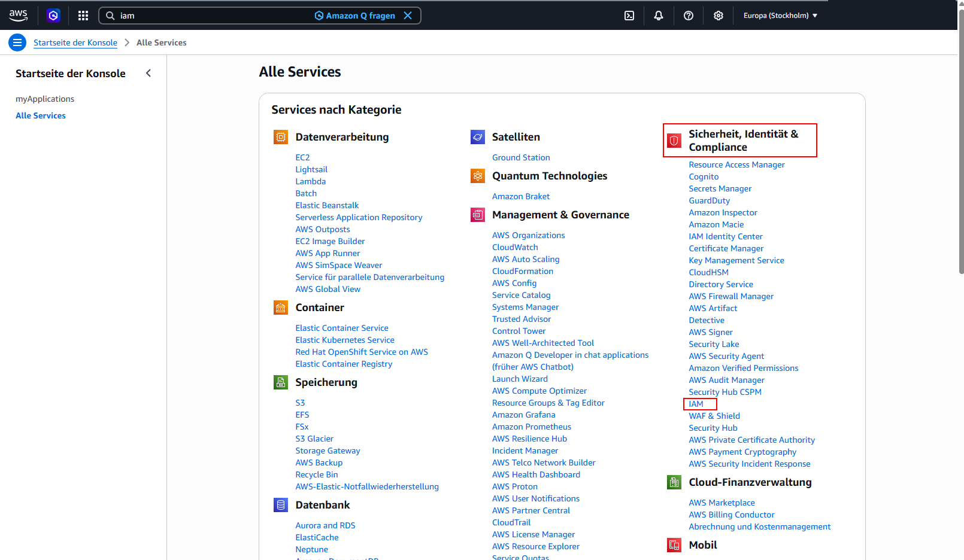Screen dimensions: 964x560
Task: Open the notifications bell icon
Action: tap(659, 16)
